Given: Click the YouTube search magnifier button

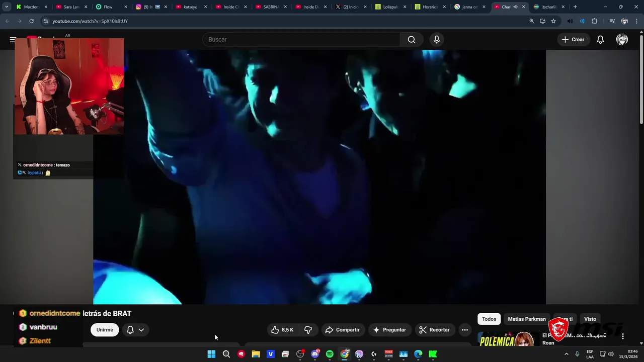Looking at the screenshot, I should pos(412,39).
